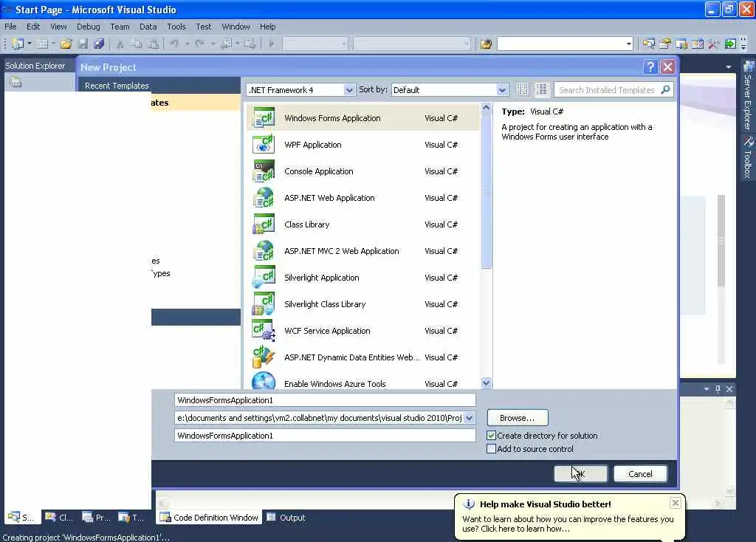Open Team Explorer toolbar icon
Image resolution: width=756 pixels, height=542 pixels.
(681, 44)
